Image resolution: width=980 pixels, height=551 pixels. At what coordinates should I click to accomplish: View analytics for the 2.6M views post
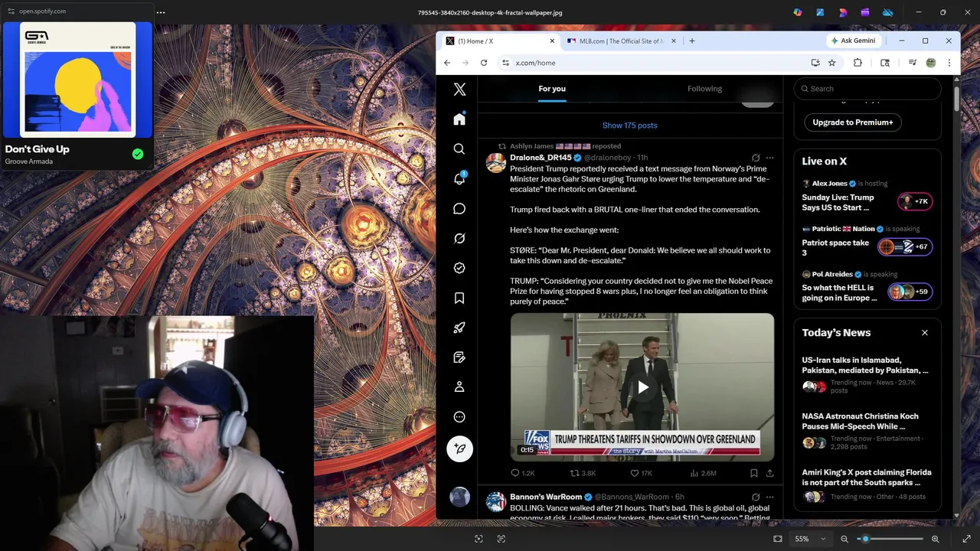click(703, 473)
